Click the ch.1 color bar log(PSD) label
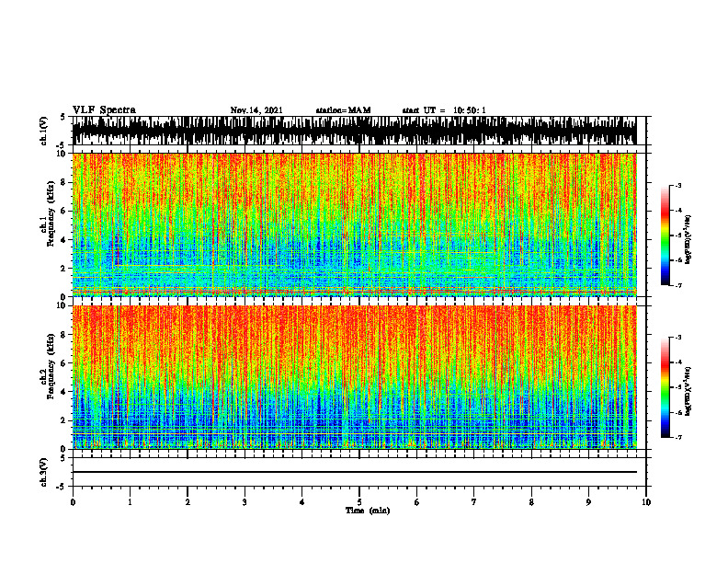Screen dimensions: 728x563 coord(688,240)
